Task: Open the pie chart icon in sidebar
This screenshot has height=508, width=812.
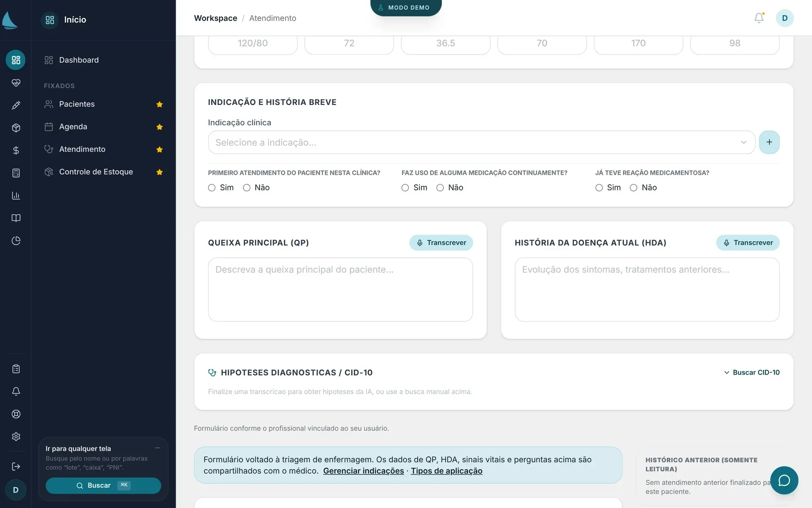Action: [x=16, y=241]
